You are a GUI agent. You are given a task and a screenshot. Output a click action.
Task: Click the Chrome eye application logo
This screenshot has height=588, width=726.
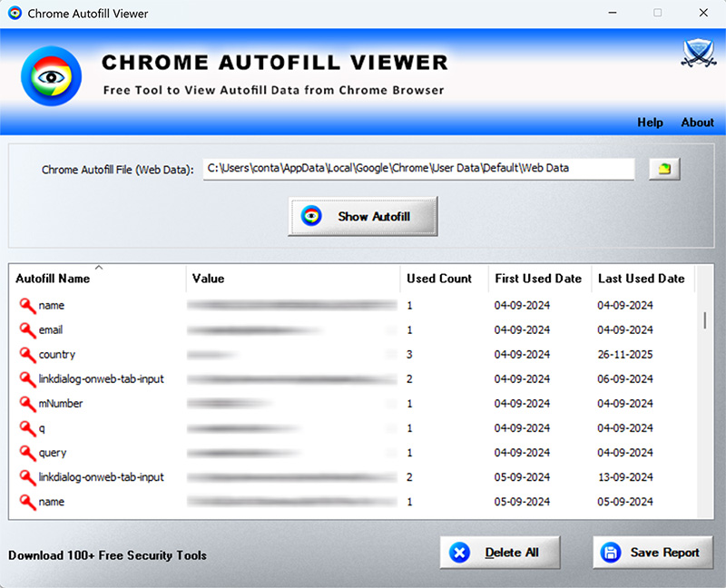coord(51,76)
